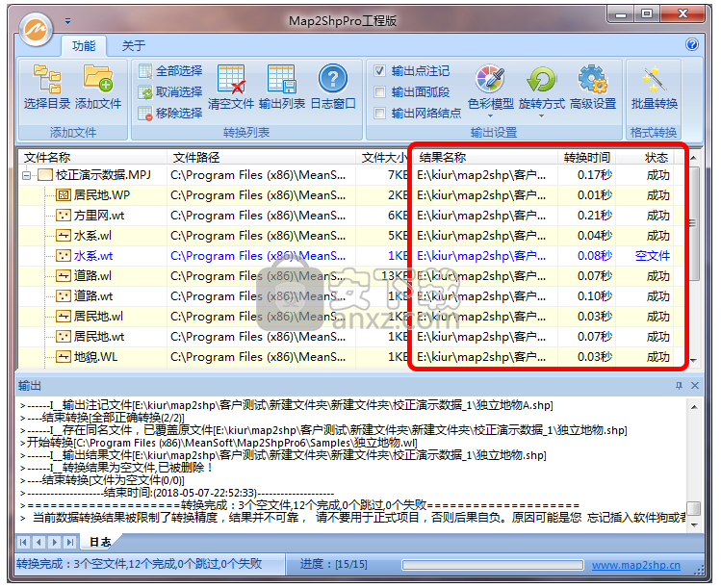The height and width of the screenshot is (588, 721).
Task: Click the 结果名称 column header
Action: tap(485, 158)
